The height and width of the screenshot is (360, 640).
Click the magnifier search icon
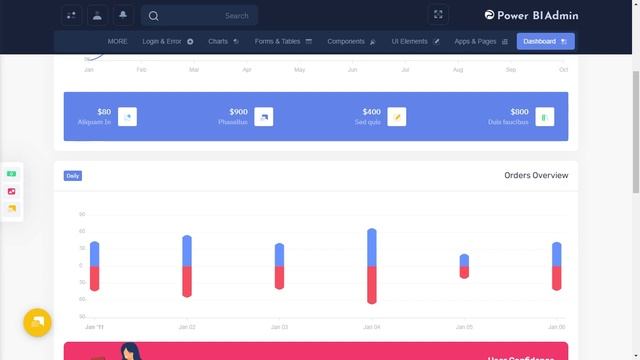click(x=153, y=16)
